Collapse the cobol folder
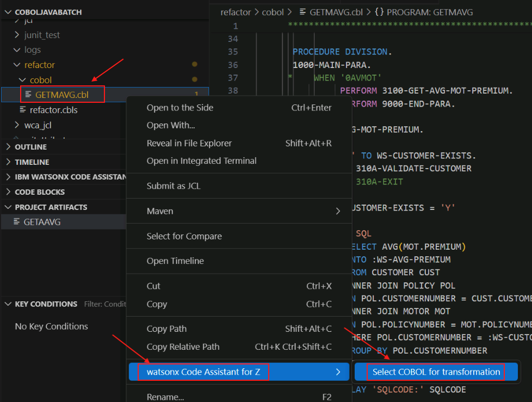The width and height of the screenshot is (532, 402). coord(22,80)
